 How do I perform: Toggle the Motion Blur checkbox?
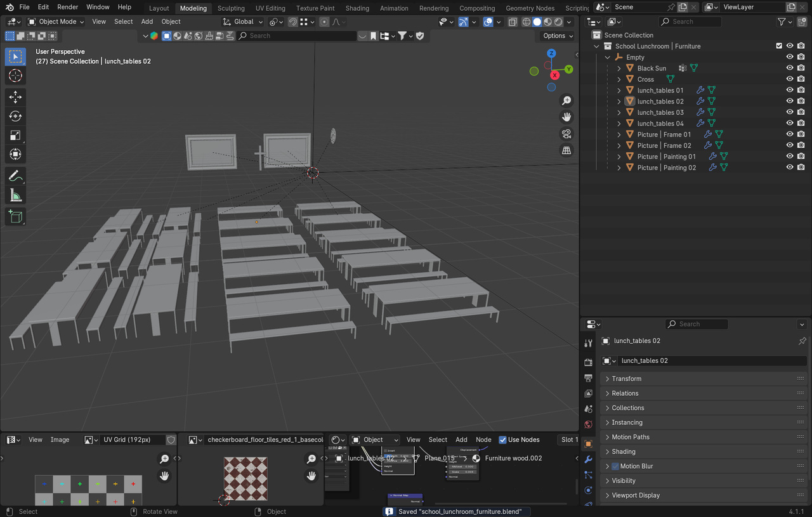pyautogui.click(x=615, y=466)
